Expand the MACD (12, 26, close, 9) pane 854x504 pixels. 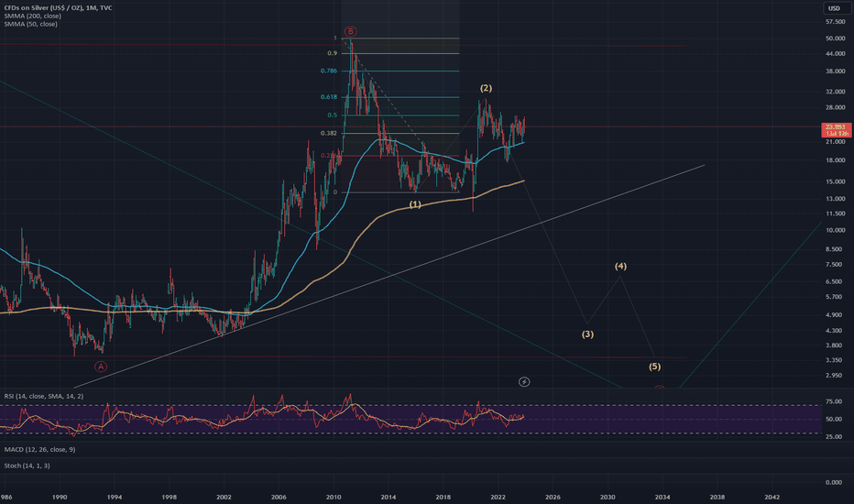pyautogui.click(x=39, y=450)
